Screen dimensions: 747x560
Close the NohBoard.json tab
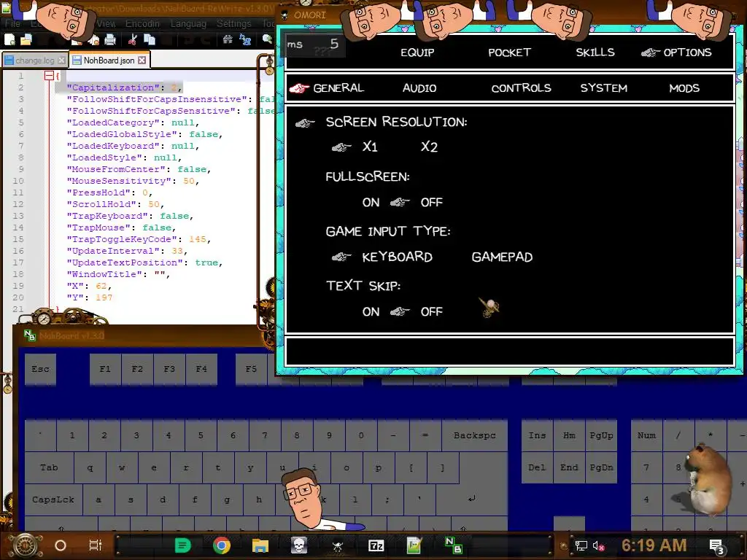[x=142, y=61]
